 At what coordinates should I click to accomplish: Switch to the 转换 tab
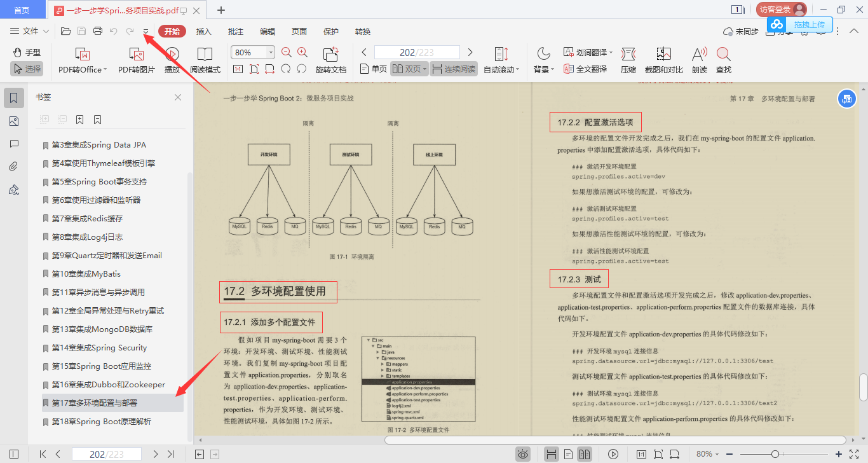coord(363,31)
